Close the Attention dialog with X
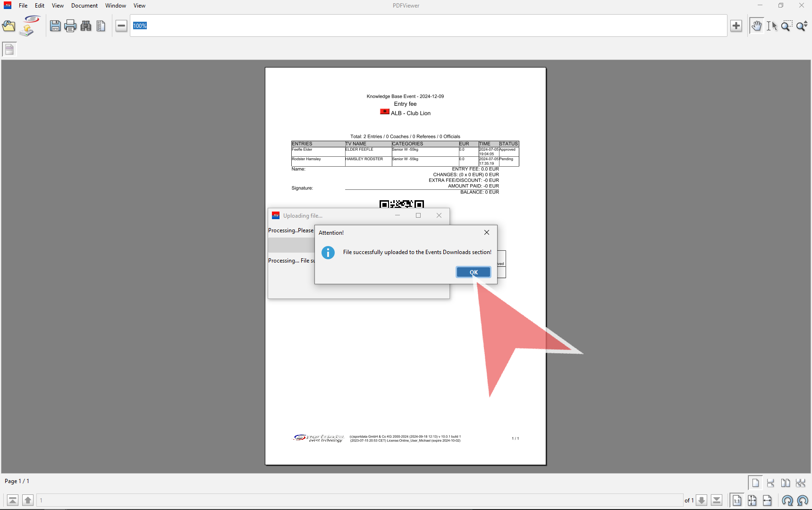The width and height of the screenshot is (812, 510). click(x=486, y=232)
